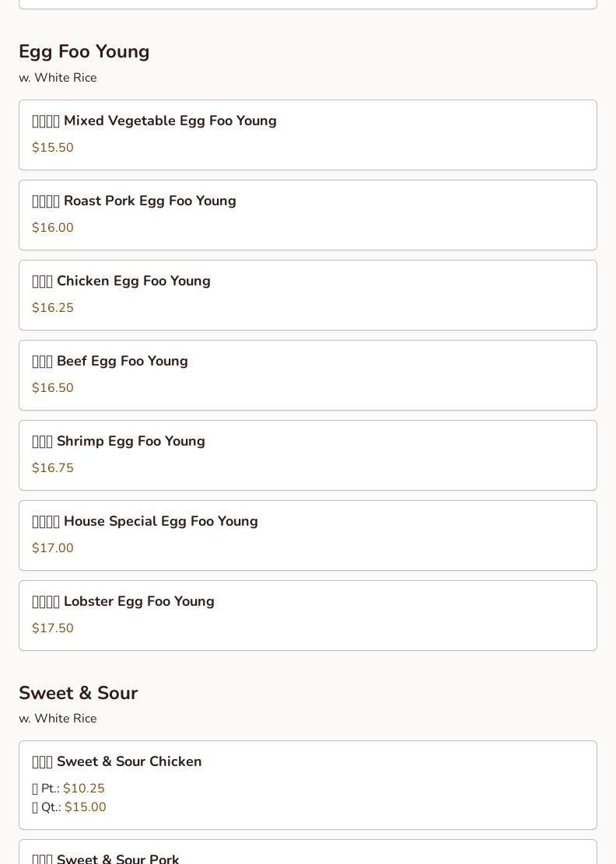
Task: Select Mixed Vegetable Egg Foo Young item
Action: pos(170,121)
